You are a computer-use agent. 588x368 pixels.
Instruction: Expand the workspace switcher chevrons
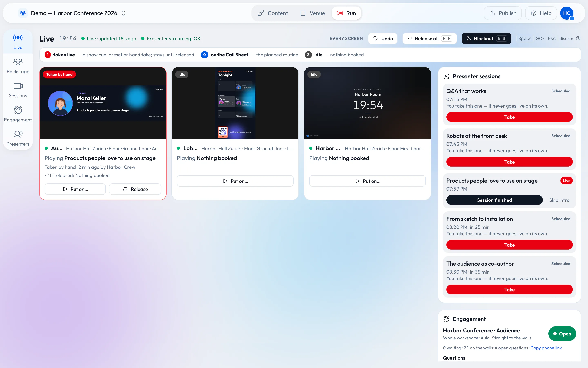[124, 13]
